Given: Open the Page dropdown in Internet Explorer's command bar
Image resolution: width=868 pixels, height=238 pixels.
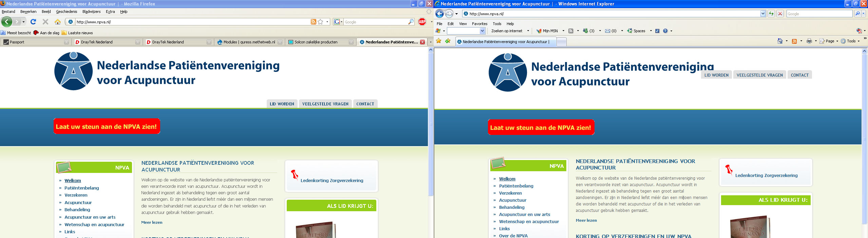Looking at the screenshot, I should [829, 41].
